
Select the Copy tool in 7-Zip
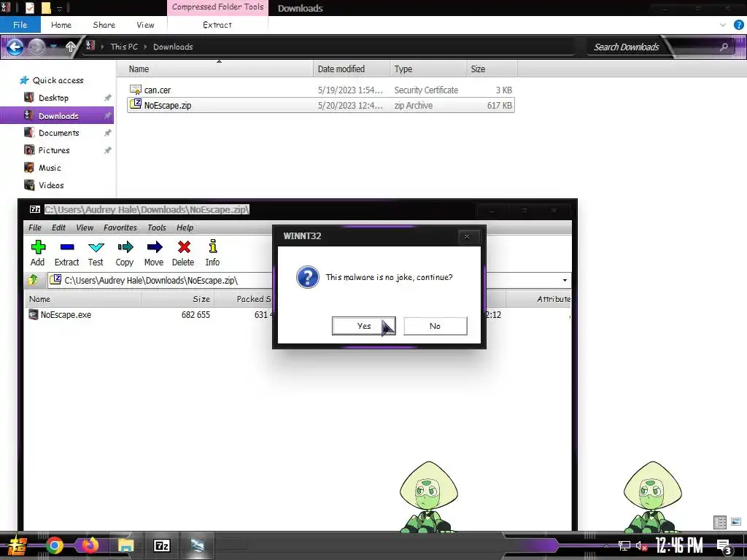pyautogui.click(x=125, y=246)
